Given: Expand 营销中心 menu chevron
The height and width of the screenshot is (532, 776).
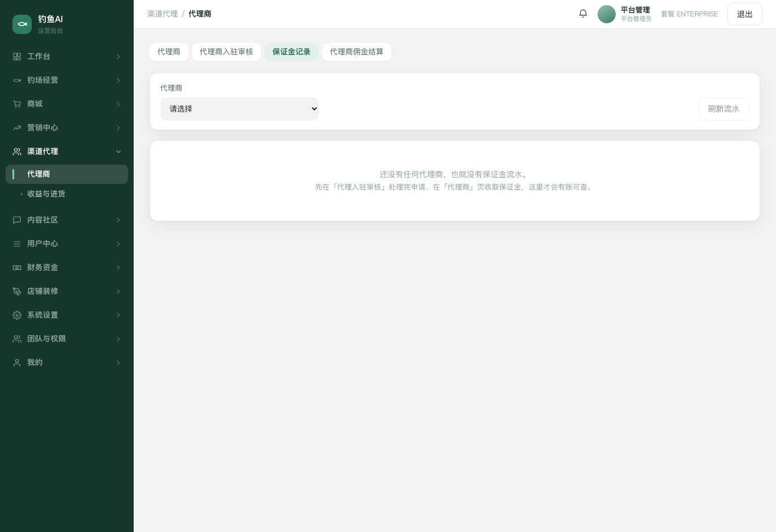Looking at the screenshot, I should [x=118, y=128].
